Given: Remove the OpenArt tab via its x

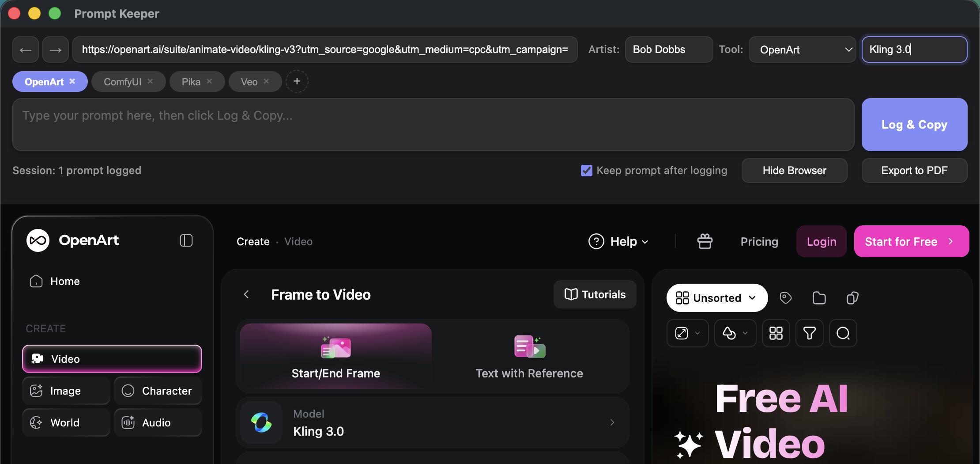Looking at the screenshot, I should (x=72, y=81).
